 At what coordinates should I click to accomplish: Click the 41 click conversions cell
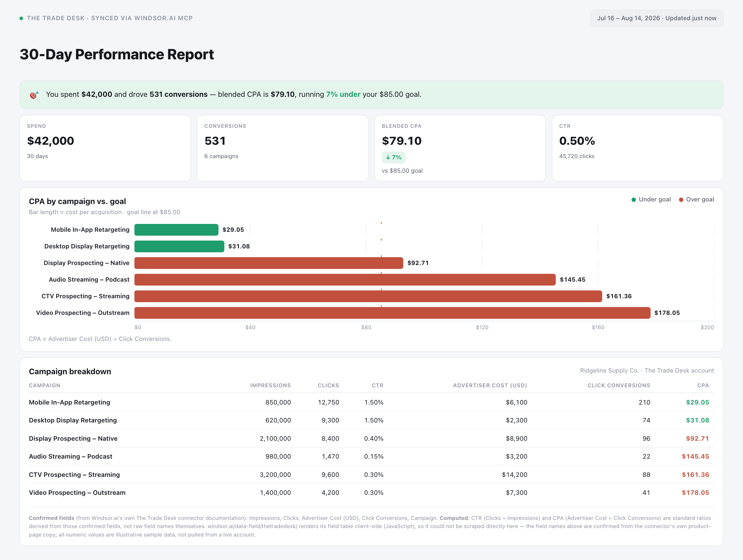pos(646,493)
